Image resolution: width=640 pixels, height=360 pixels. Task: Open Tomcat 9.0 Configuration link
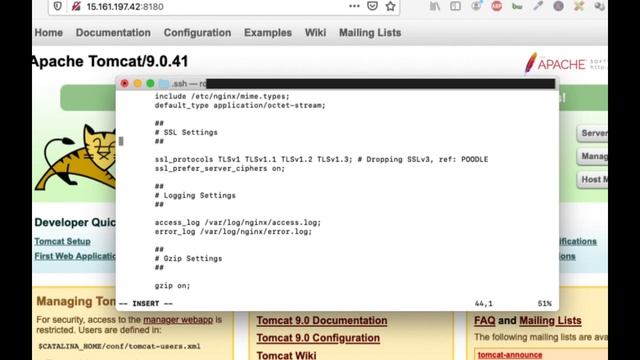[318, 338]
